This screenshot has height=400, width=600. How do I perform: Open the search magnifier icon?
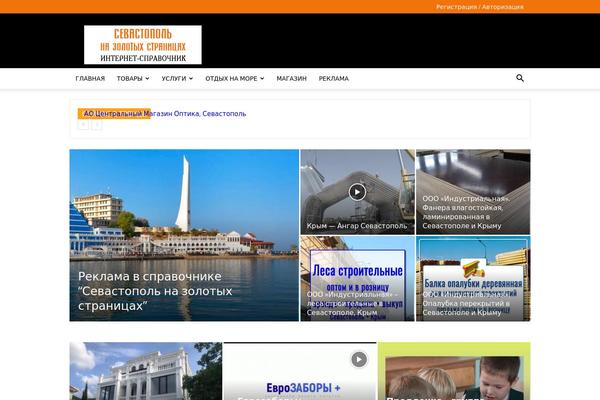point(520,78)
